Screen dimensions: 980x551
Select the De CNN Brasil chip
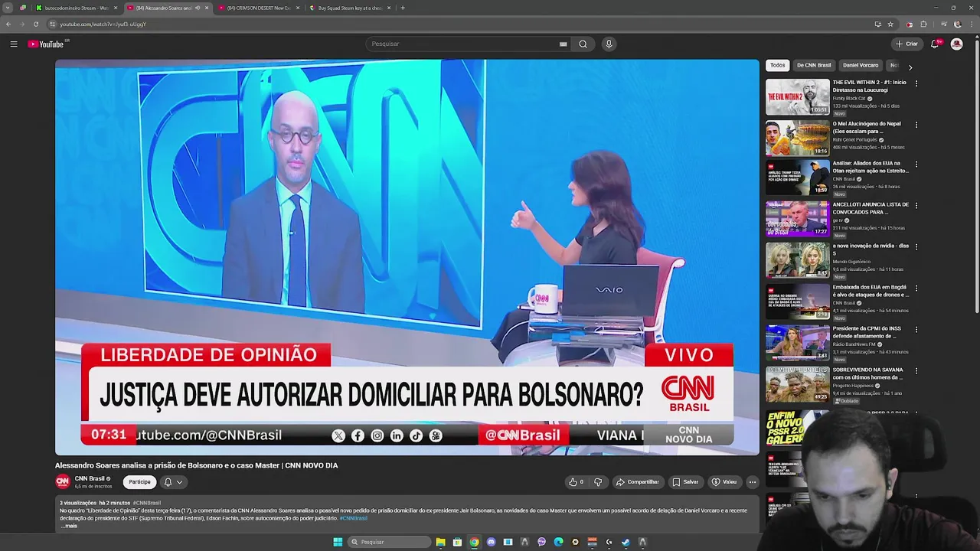click(814, 65)
